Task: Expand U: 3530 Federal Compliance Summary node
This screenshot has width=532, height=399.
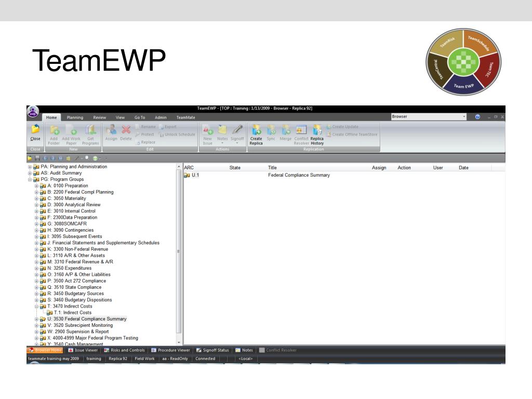Action: pyautogui.click(x=37, y=319)
